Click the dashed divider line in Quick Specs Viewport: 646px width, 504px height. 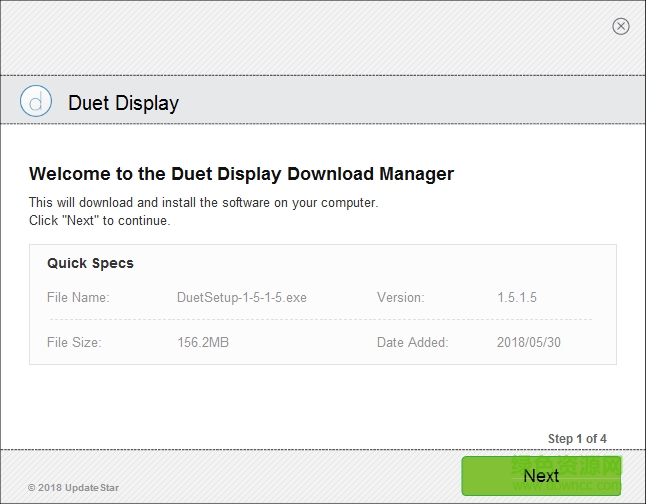point(320,320)
